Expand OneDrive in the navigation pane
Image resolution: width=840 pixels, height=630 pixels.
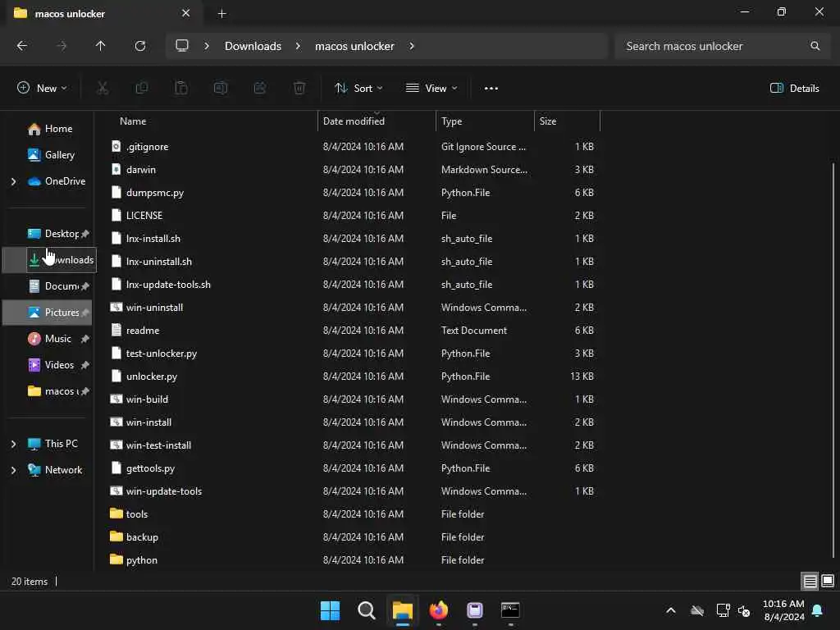click(x=13, y=181)
